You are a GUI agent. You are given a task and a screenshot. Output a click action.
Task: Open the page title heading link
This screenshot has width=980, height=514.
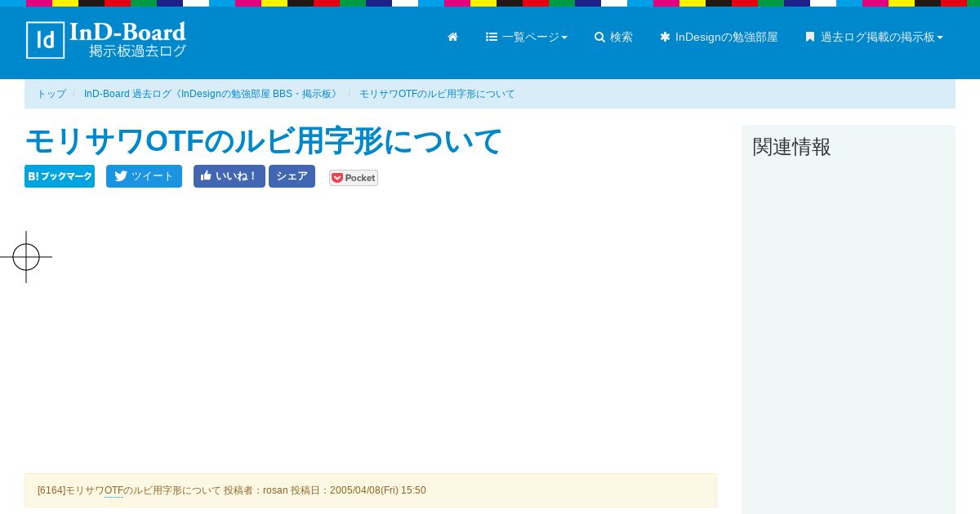(x=264, y=141)
